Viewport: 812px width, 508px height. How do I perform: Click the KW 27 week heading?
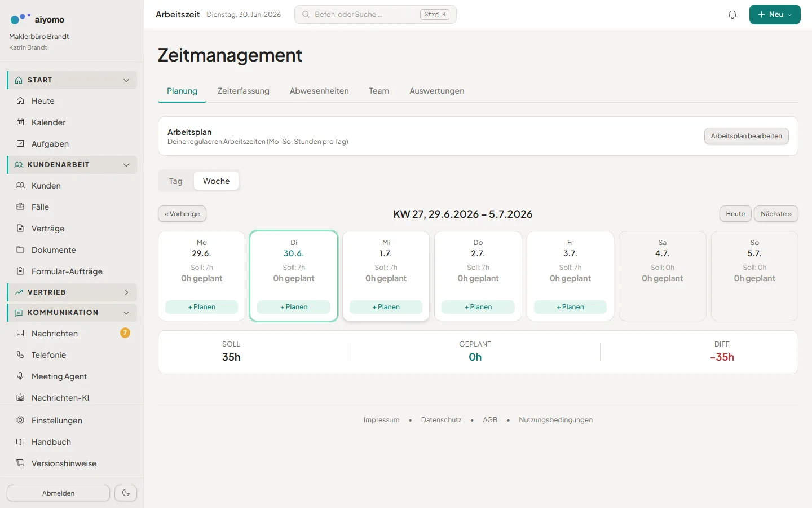point(463,214)
